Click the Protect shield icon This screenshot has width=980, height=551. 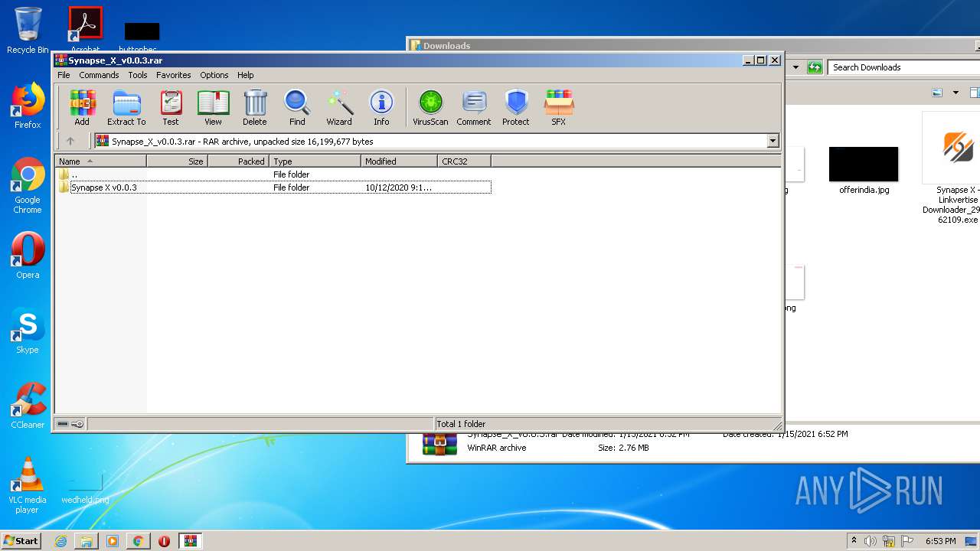(x=516, y=108)
